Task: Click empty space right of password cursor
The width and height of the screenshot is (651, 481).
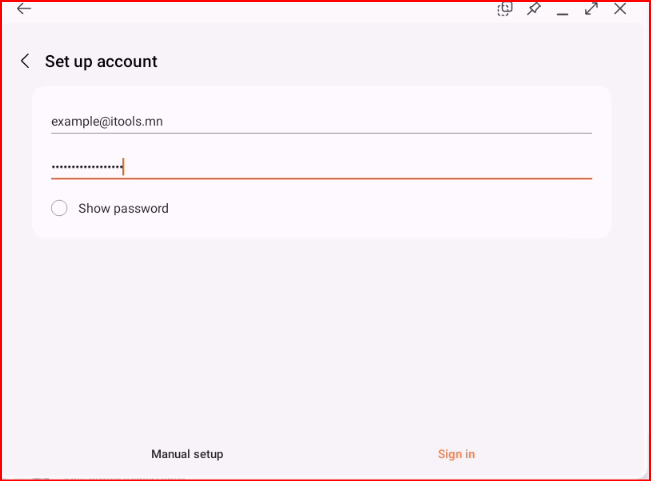Action: [358, 167]
